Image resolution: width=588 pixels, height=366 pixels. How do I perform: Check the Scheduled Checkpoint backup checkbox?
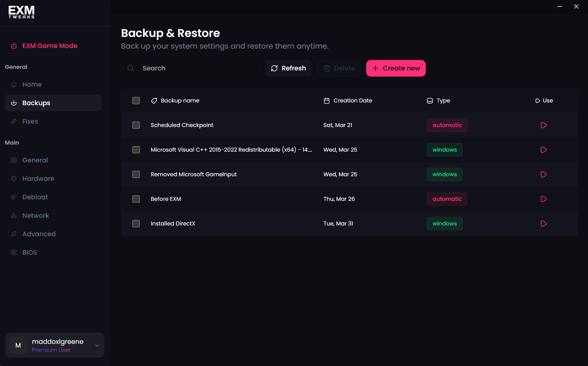point(136,125)
